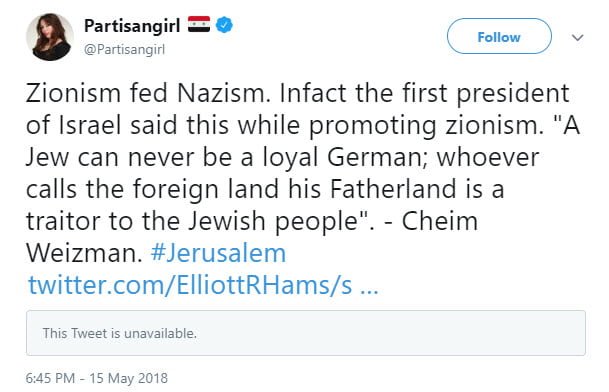
Task: Expand the tweet options chevron menu
Action: (578, 38)
